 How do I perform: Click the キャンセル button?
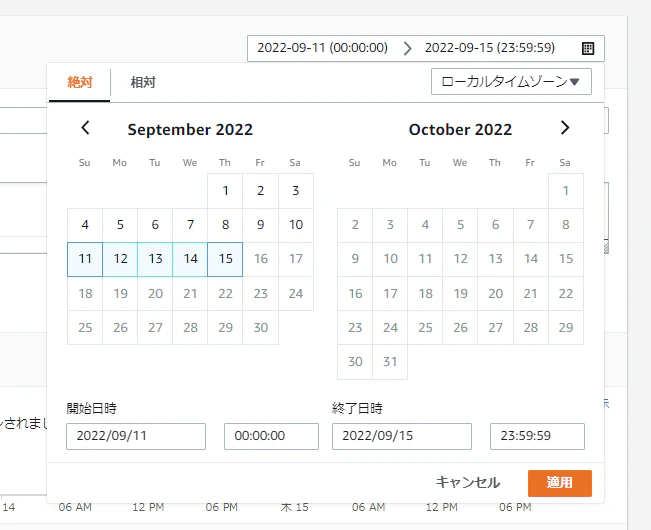[468, 483]
